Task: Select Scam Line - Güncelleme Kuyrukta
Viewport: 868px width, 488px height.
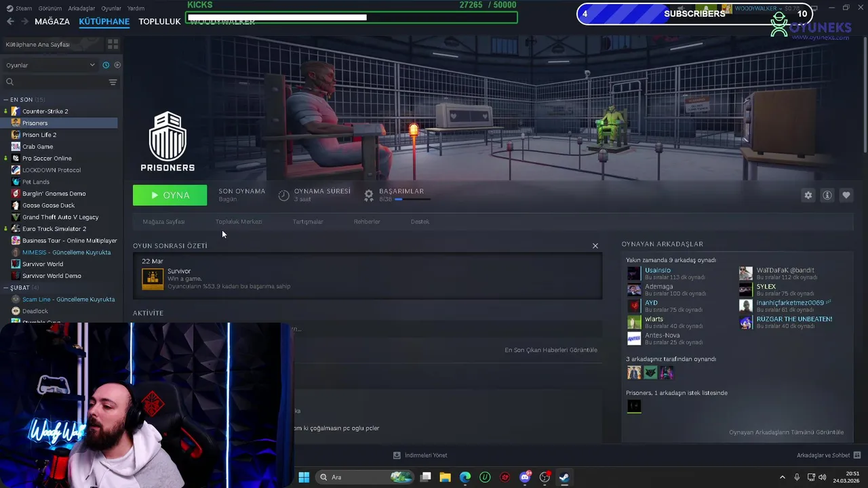Action: coord(68,300)
